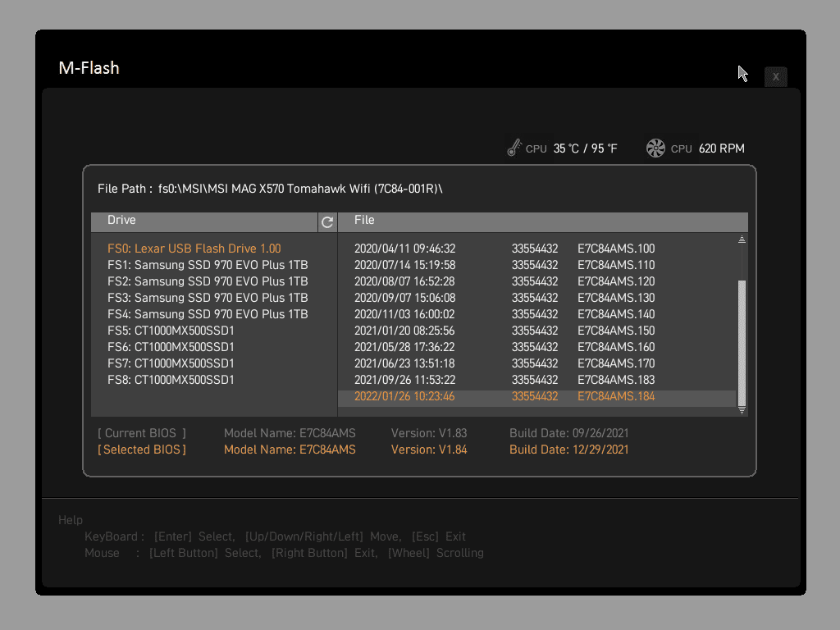This screenshot has width=840, height=630.
Task: Click the file list scrollbar thumb
Action: [x=742, y=340]
